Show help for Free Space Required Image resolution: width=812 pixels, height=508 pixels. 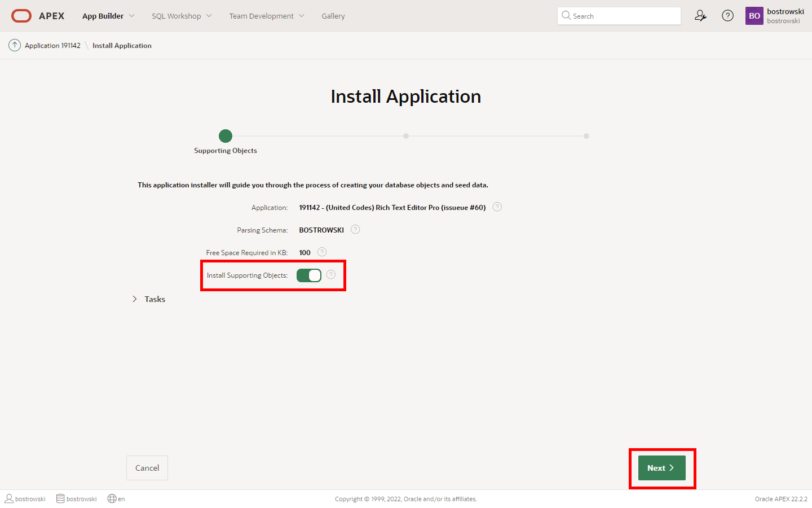click(322, 252)
